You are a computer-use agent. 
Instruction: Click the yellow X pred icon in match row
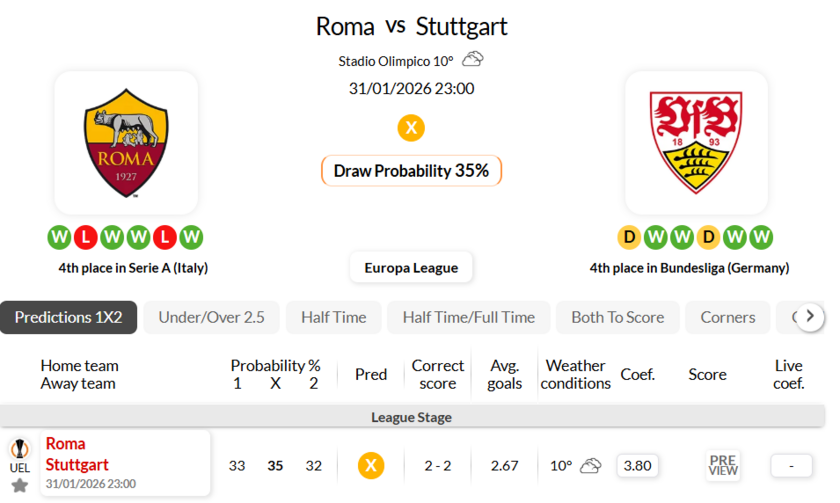(x=371, y=465)
